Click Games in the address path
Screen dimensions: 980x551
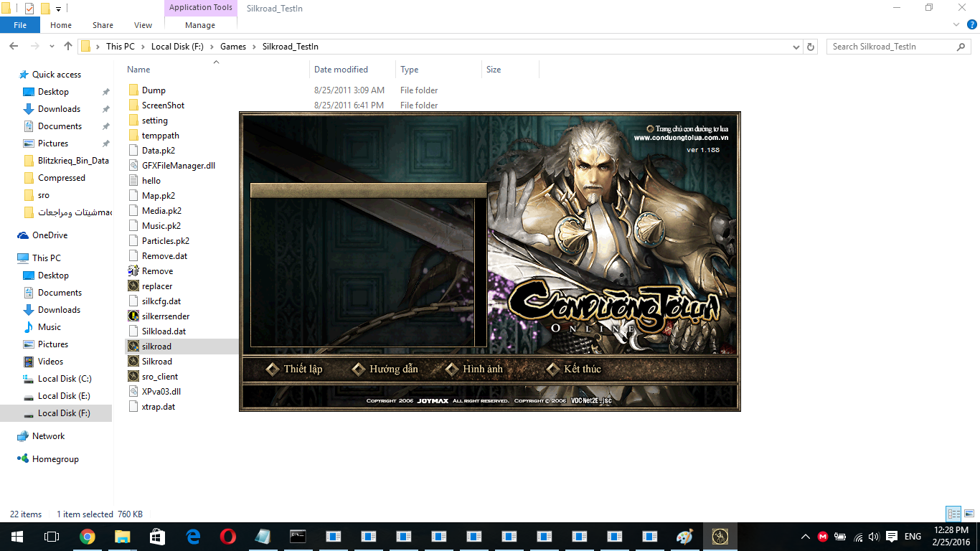pos(233,47)
